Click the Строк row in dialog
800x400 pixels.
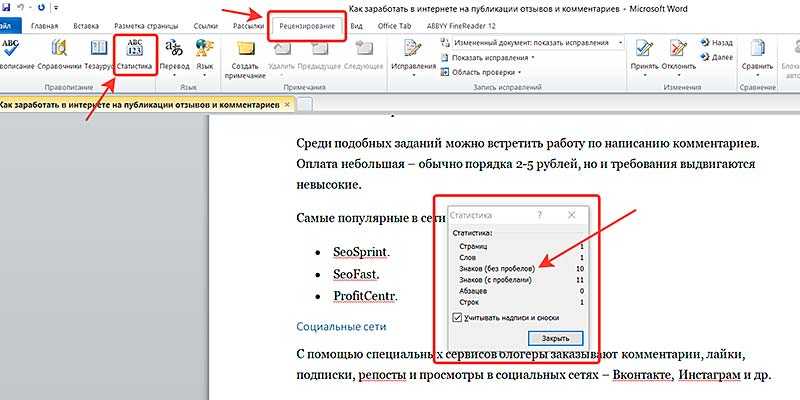point(521,302)
